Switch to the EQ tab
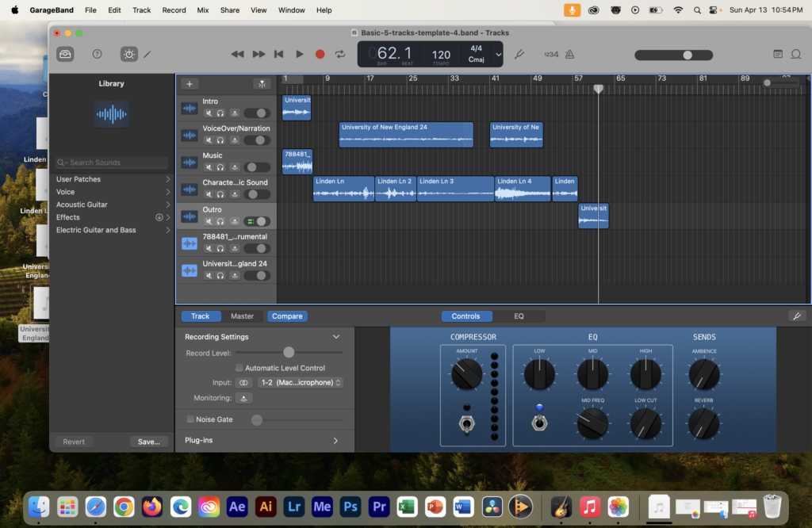This screenshot has height=528, width=812. point(519,316)
